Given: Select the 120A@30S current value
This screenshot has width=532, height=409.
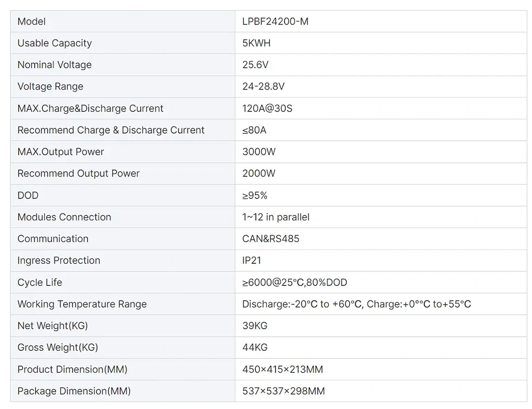Looking at the screenshot, I should [267, 109].
